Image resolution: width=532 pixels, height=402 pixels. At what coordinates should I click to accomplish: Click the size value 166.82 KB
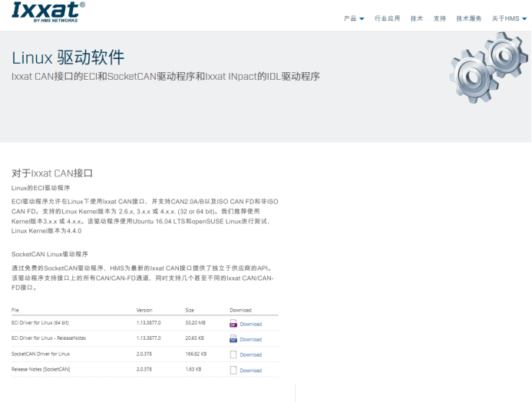pos(196,354)
